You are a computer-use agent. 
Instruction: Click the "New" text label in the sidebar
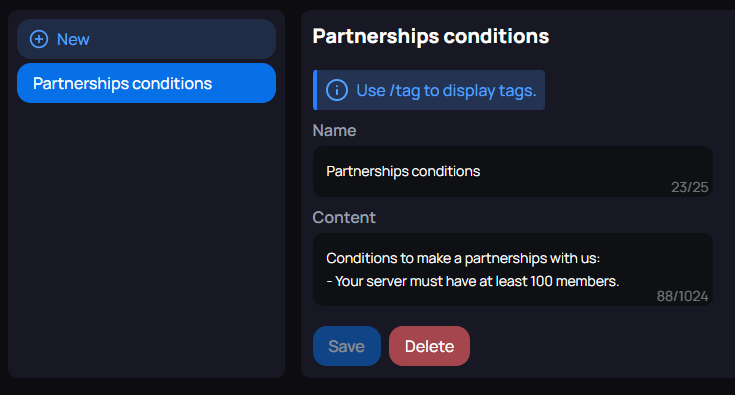(73, 39)
